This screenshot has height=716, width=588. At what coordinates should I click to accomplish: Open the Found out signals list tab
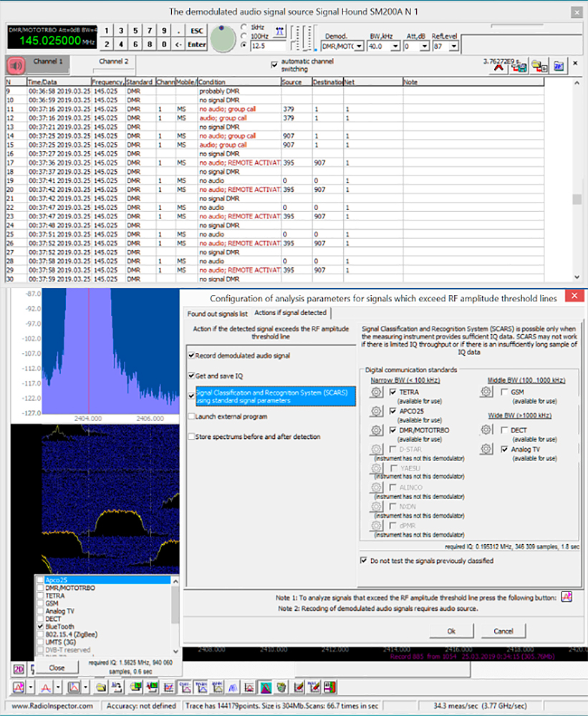pyautogui.click(x=220, y=312)
